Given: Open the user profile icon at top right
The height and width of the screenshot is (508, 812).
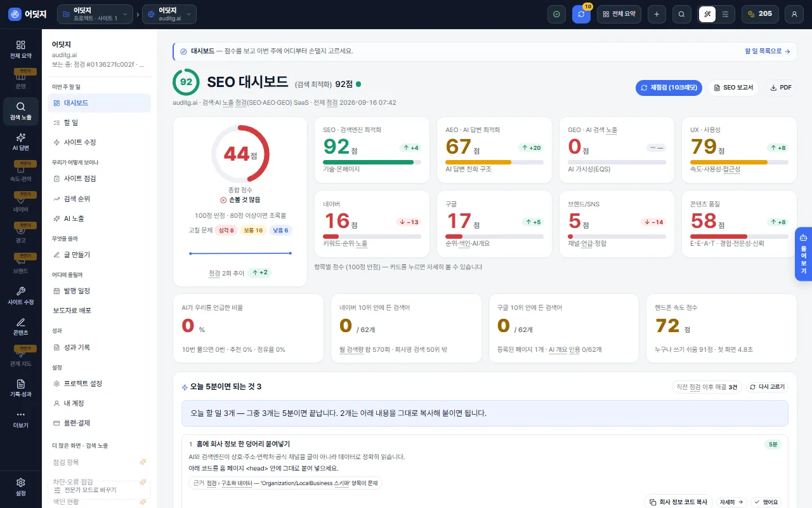Looking at the screenshot, I should point(794,14).
